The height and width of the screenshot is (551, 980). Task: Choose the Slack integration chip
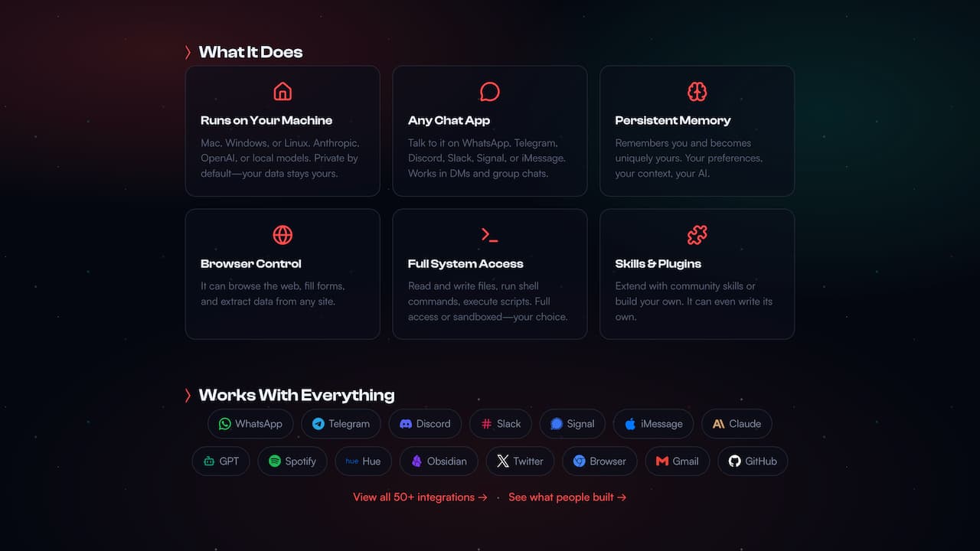(501, 424)
